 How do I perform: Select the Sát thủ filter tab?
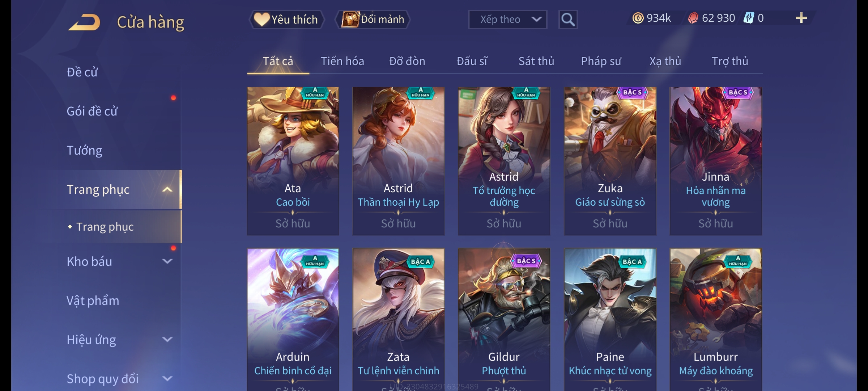point(536,61)
